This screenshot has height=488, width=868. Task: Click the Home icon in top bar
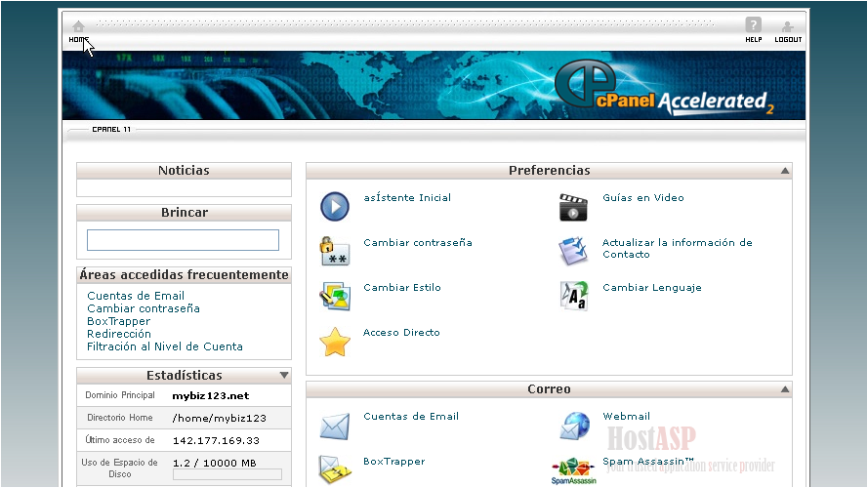click(x=78, y=26)
